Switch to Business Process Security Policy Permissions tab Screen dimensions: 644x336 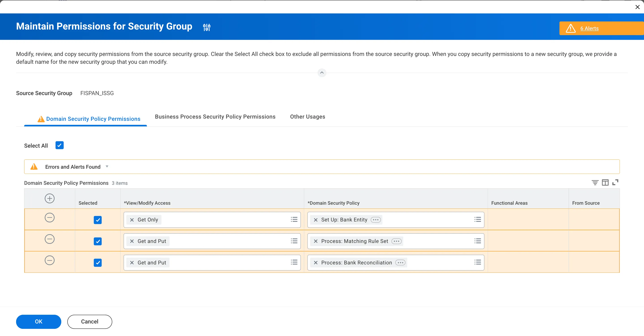[215, 117]
